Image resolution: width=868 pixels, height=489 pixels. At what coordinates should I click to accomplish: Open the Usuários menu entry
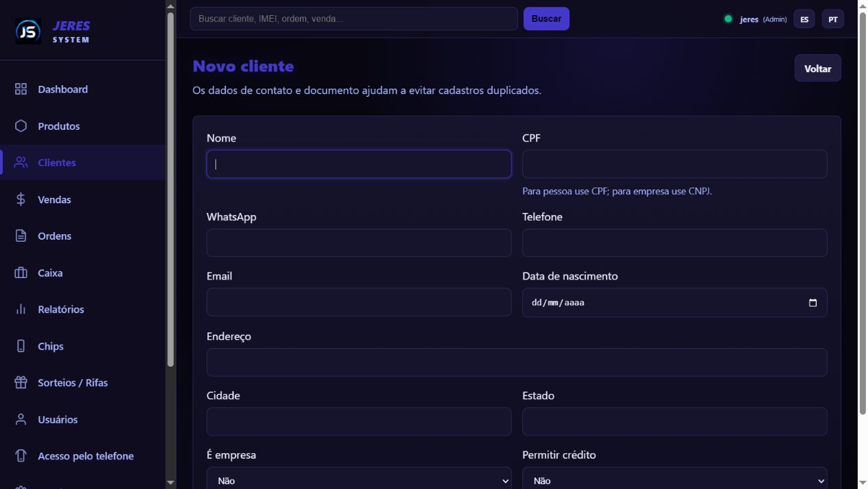click(x=82, y=420)
